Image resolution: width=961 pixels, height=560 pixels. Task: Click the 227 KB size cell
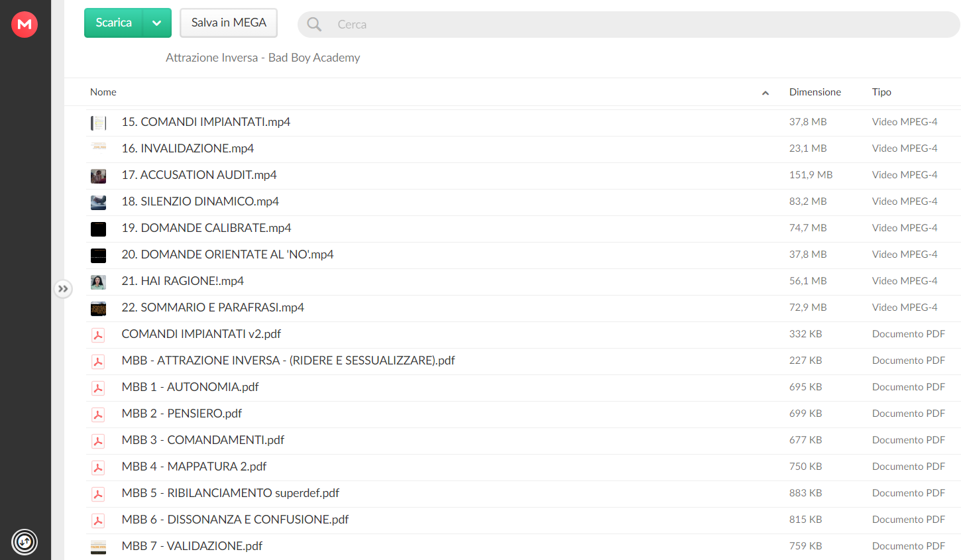click(x=805, y=361)
